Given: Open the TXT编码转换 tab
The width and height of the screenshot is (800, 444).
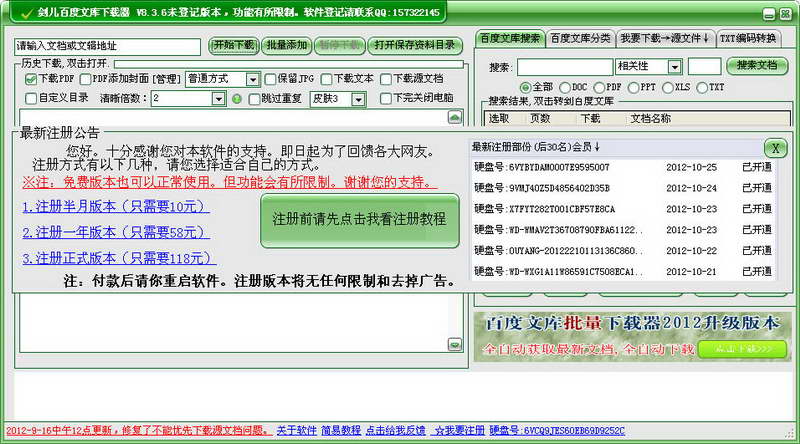Looking at the screenshot, I should [x=748, y=38].
